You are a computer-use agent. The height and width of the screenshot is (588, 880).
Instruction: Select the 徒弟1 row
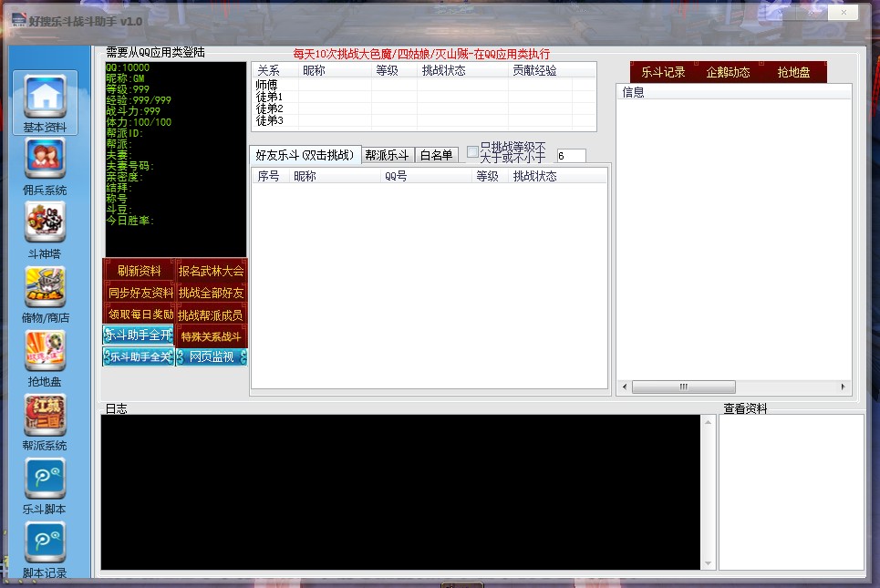tap(424, 97)
